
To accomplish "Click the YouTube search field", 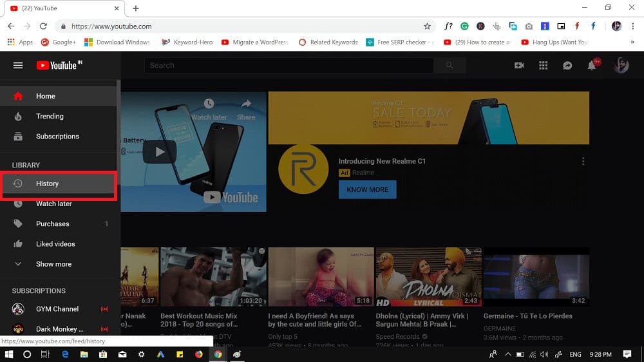I will click(x=289, y=65).
